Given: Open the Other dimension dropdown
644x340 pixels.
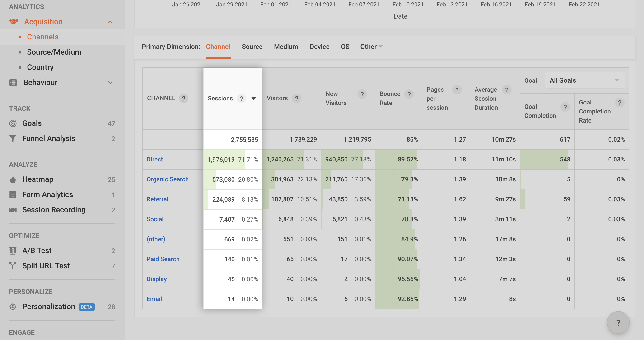Looking at the screenshot, I should pyautogui.click(x=371, y=47).
